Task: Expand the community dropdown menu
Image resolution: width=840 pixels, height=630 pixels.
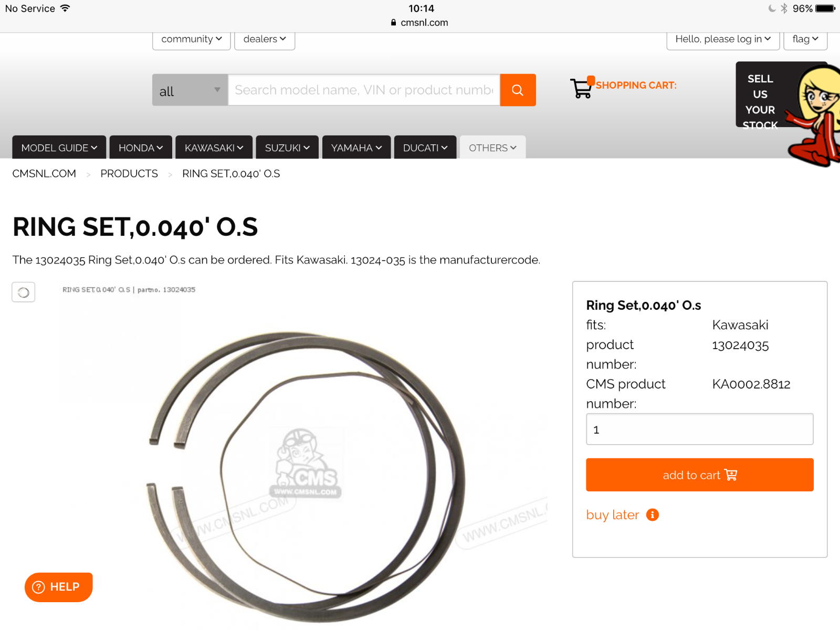Action: 192,39
